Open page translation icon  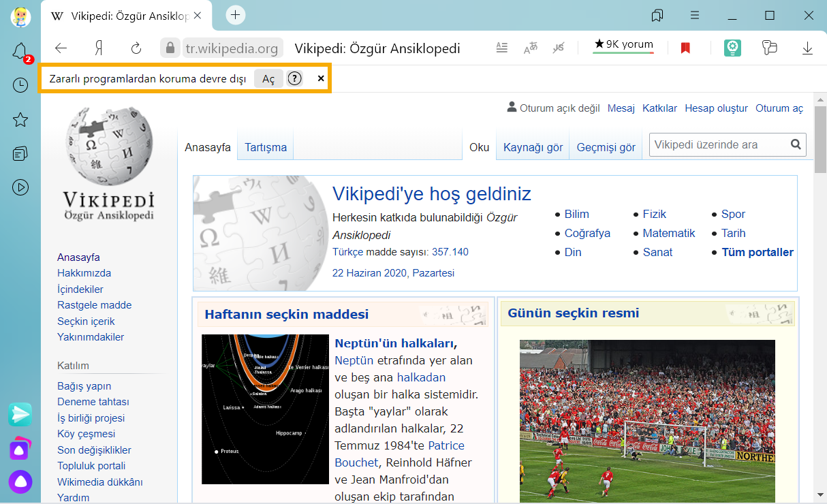531,48
